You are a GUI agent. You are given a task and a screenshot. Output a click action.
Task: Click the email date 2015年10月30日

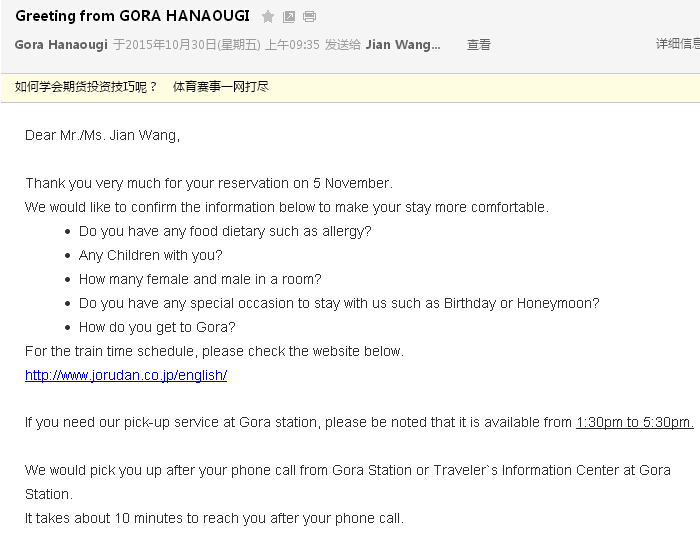pos(170,45)
